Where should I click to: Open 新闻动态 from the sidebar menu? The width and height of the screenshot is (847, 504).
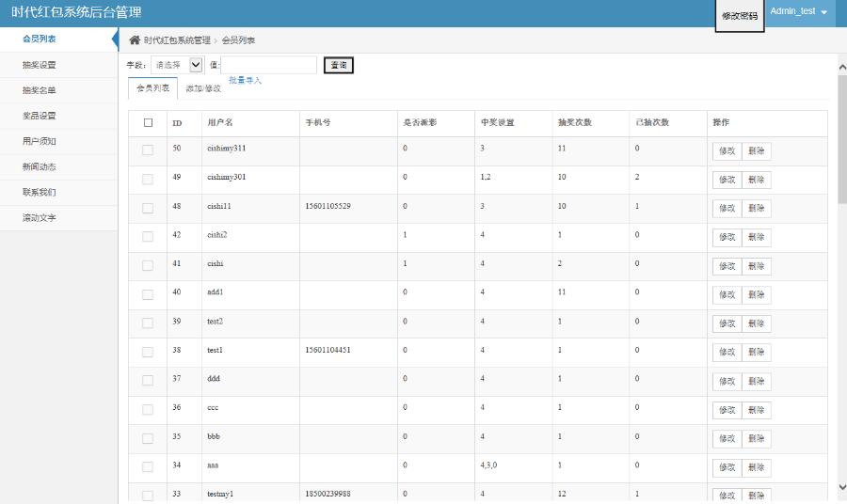[x=40, y=166]
